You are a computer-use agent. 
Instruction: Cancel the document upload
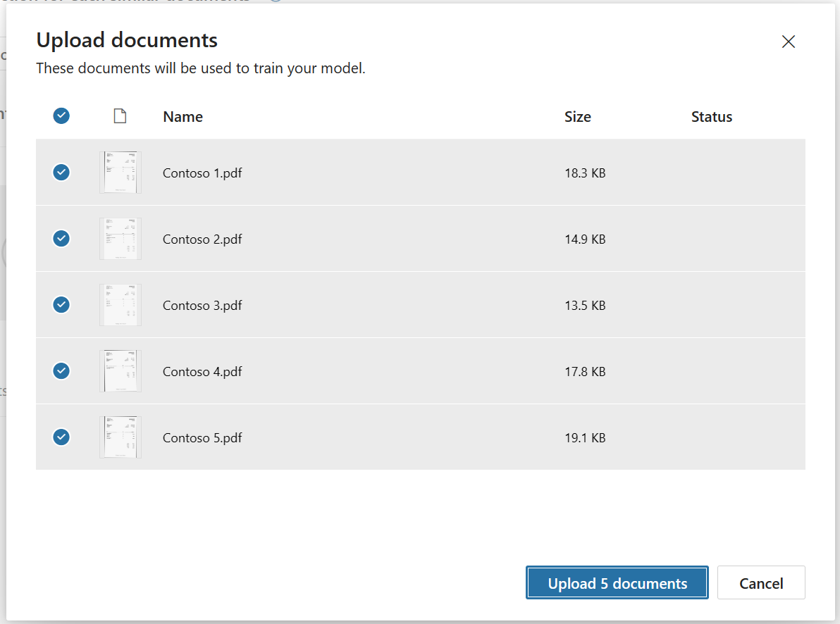[x=761, y=582]
